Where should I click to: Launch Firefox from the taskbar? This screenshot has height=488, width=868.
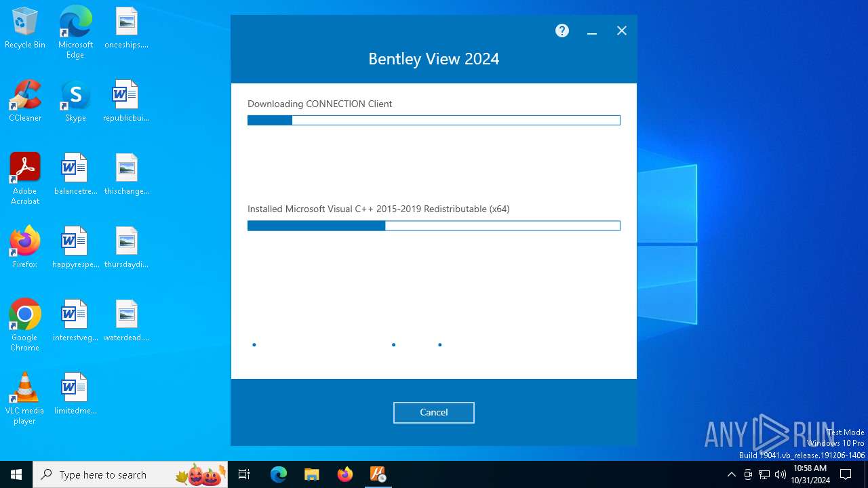click(x=345, y=474)
